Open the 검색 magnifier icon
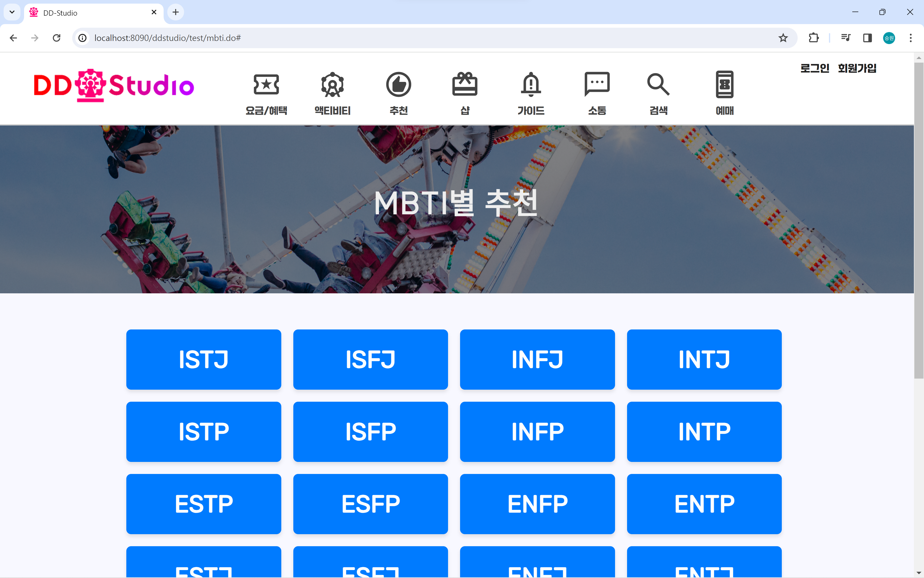 (x=658, y=84)
